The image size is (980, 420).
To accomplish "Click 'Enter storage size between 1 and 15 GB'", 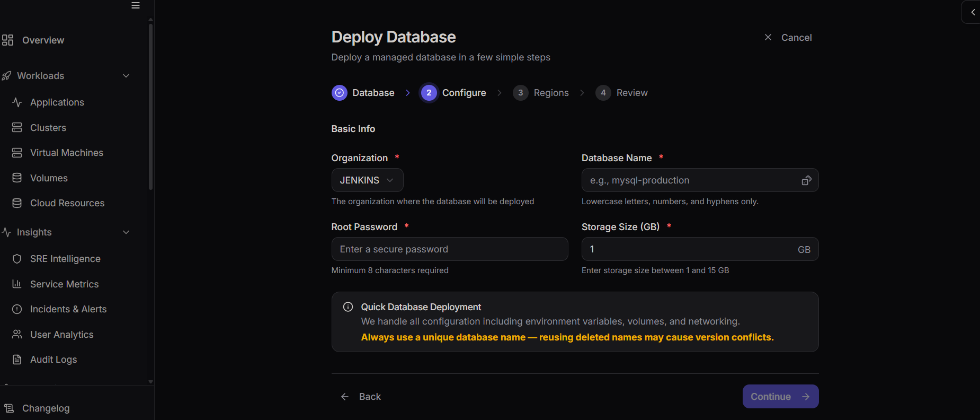I will pyautogui.click(x=655, y=270).
